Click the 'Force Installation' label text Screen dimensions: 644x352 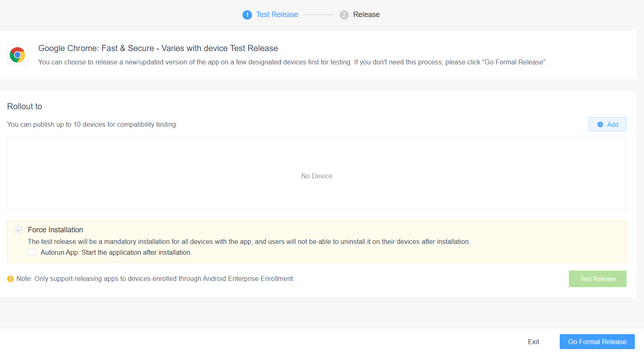[55, 230]
